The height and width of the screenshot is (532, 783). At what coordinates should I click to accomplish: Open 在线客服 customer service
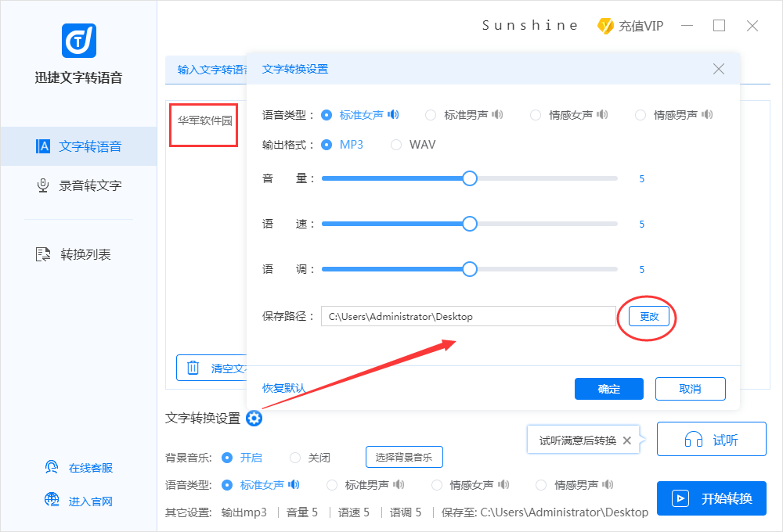pyautogui.click(x=81, y=466)
